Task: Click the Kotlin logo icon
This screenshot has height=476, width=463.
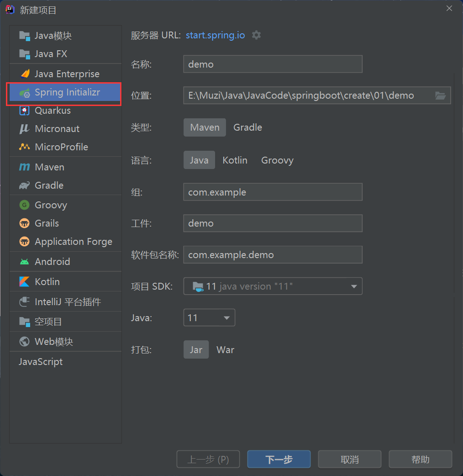Action: pyautogui.click(x=25, y=282)
